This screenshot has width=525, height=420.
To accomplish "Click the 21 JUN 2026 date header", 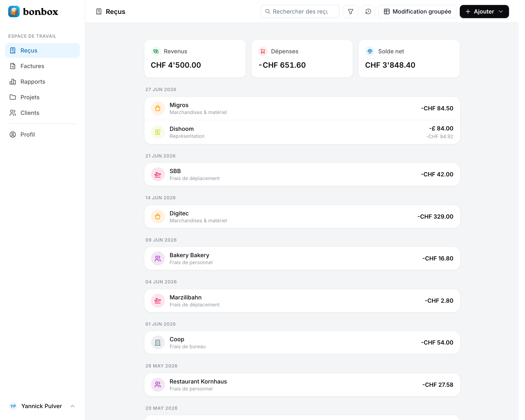I will point(160,156).
